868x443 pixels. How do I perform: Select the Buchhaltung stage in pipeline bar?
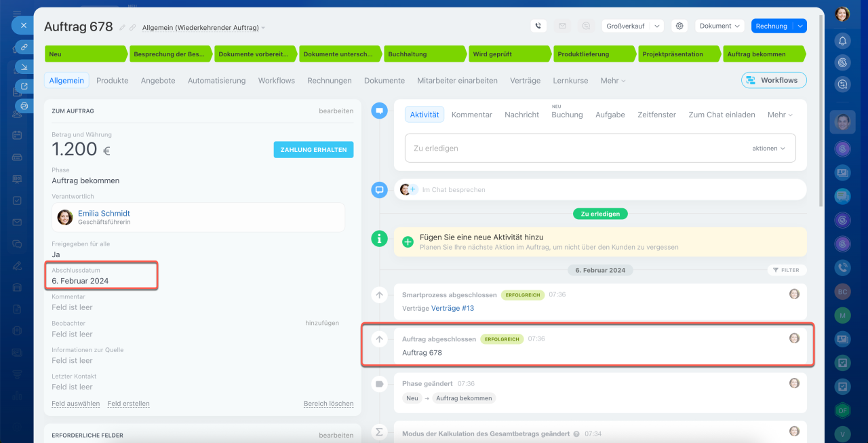[424, 54]
